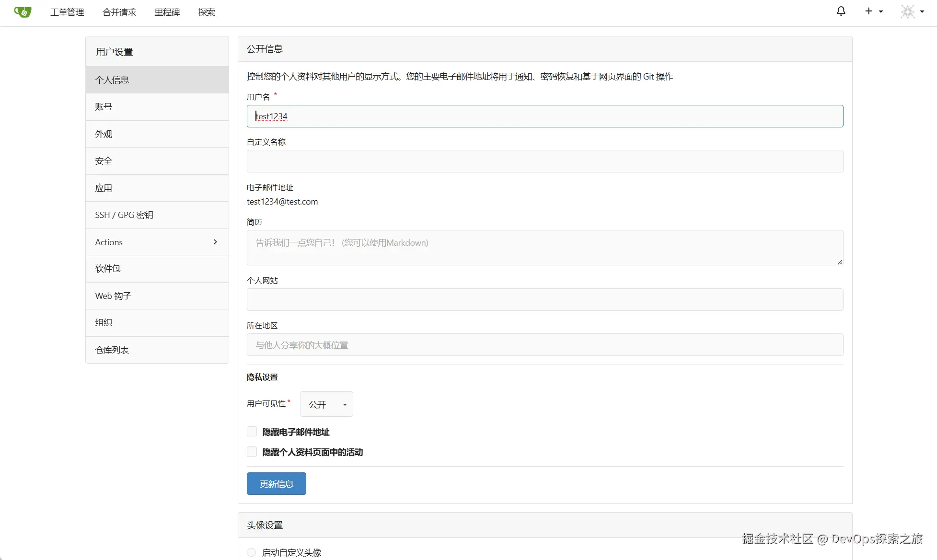Click the Gitea logo icon
Screen dimensions: 937x560
coord(23,12)
